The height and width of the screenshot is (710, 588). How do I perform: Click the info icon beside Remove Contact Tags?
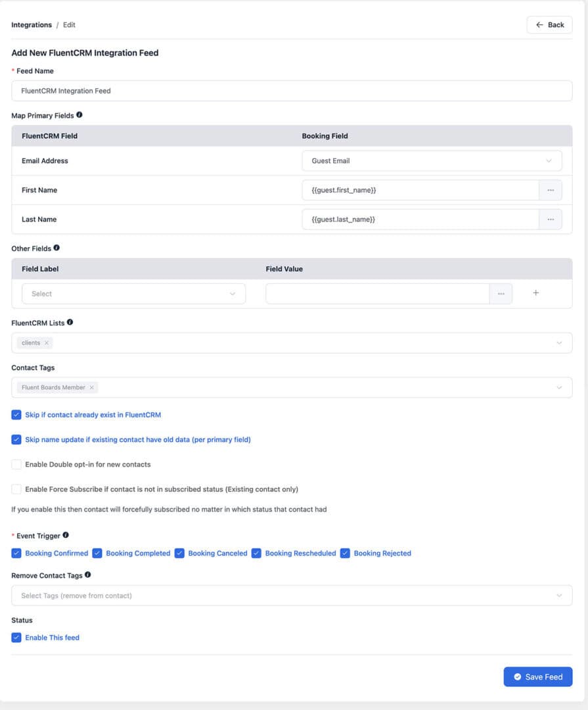click(88, 575)
